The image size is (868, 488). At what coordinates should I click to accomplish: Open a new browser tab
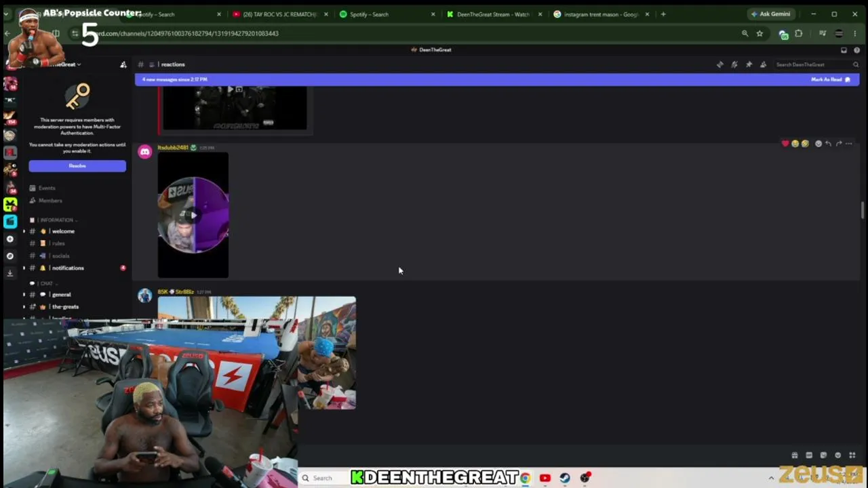[x=663, y=14]
